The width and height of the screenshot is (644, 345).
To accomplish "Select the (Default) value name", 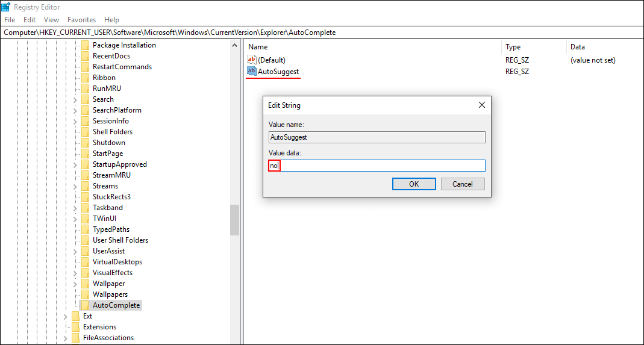I will tap(272, 60).
